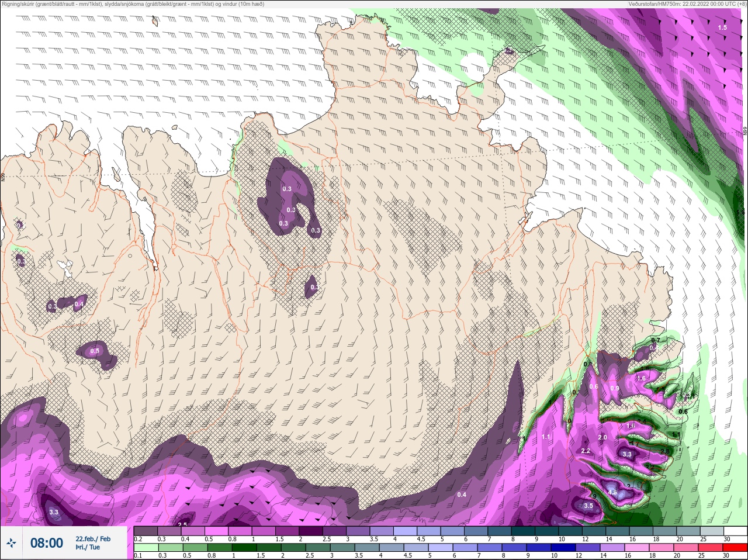Pick the bottom legend swatch between 16 and 18
Image resolution: width=748 pixels, height=560 pixels.
tap(636, 548)
